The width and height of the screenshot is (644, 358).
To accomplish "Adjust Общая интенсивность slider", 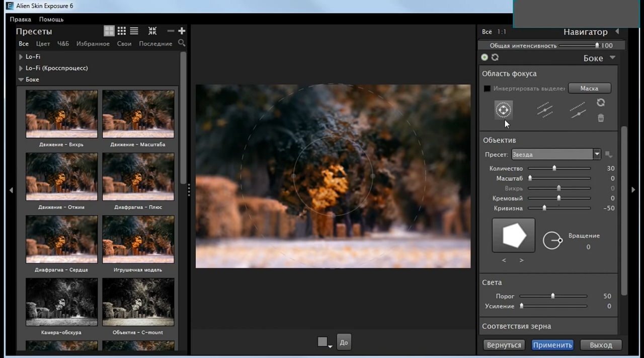I will coord(579,45).
